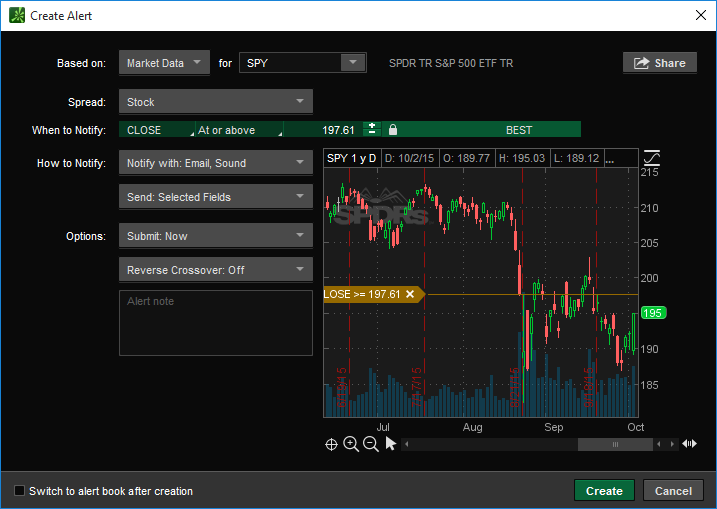Click the chart header ellipsis for more data

click(x=610, y=160)
